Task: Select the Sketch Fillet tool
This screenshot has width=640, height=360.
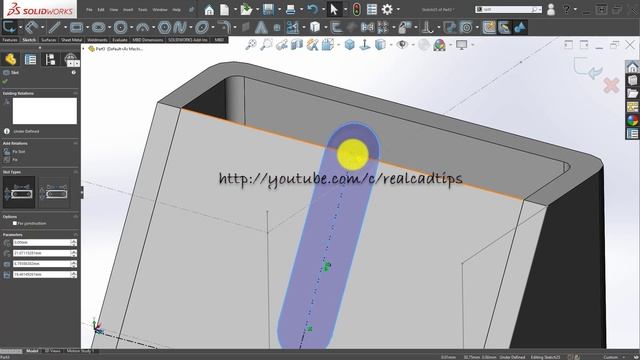Action: [x=224, y=28]
